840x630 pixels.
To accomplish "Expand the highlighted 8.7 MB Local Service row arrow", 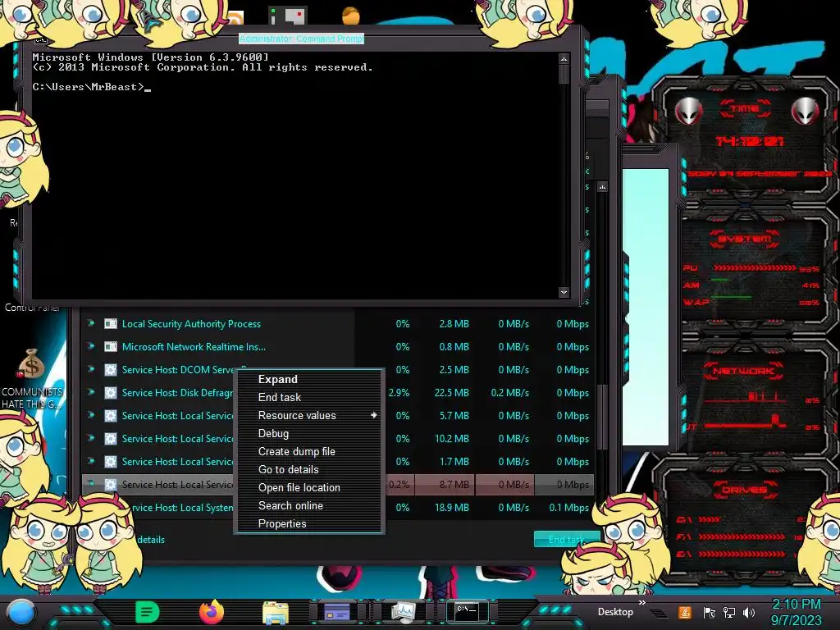I will point(91,484).
